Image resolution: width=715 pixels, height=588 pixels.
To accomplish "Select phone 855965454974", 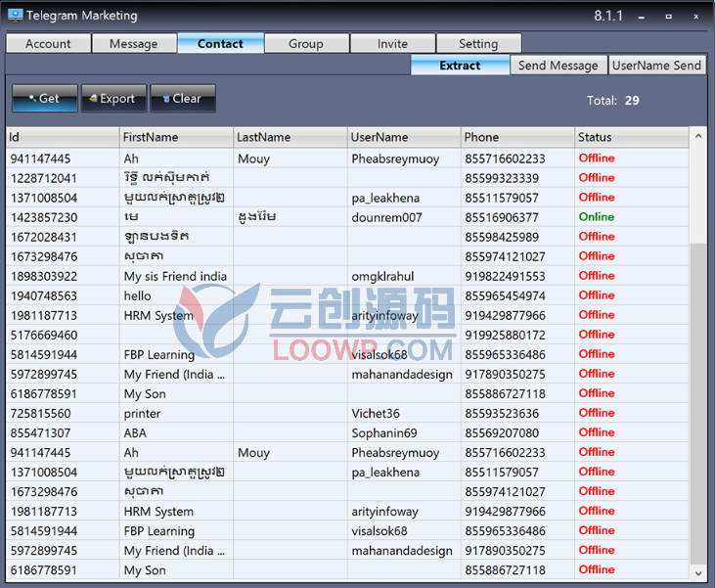I will coord(505,296).
